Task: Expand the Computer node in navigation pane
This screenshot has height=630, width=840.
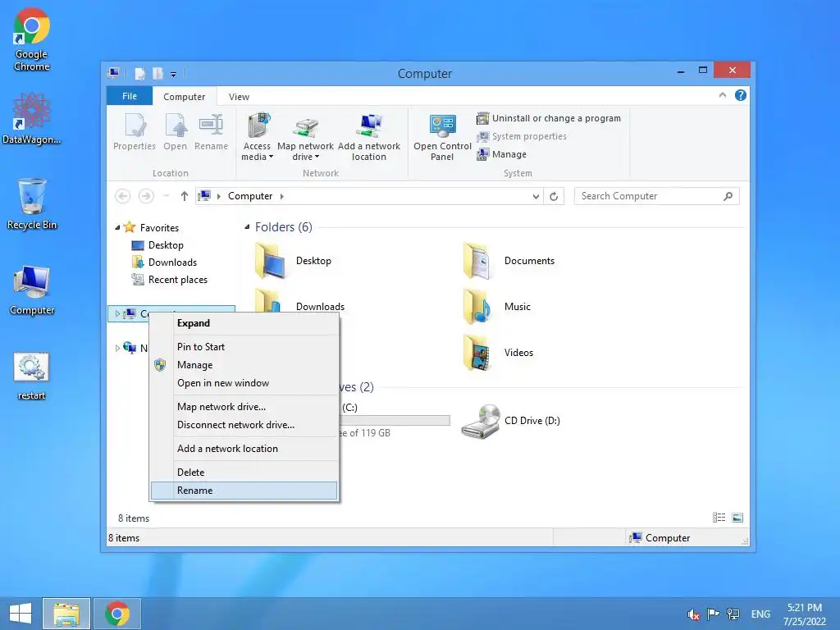Action: tap(117, 314)
